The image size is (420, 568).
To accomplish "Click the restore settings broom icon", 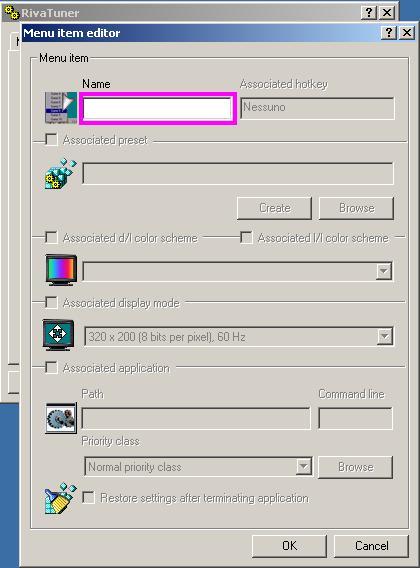I will (61, 498).
